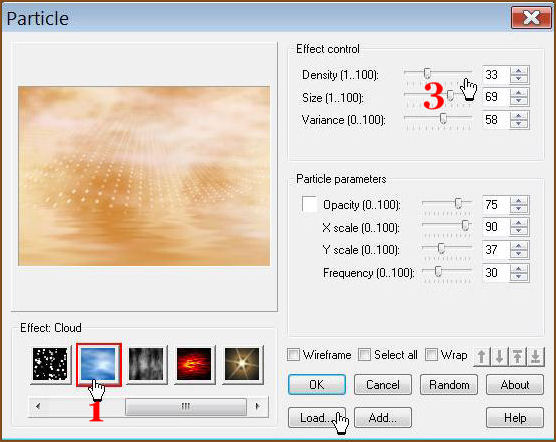Increase Frequency value with up stepper

[x=519, y=269]
